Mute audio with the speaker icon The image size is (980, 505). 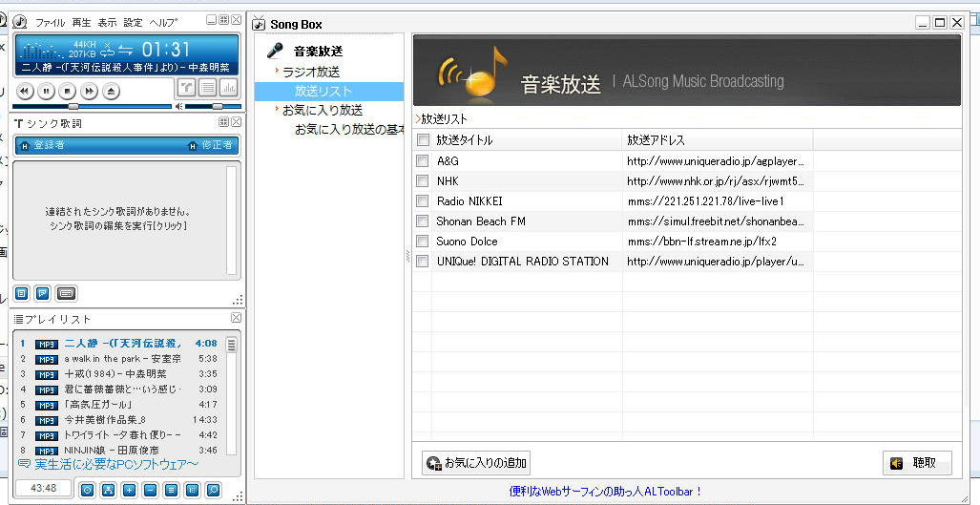(x=178, y=106)
